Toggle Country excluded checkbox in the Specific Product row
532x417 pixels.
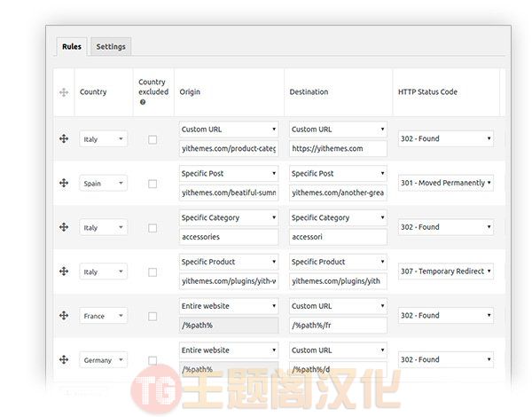pos(153,272)
